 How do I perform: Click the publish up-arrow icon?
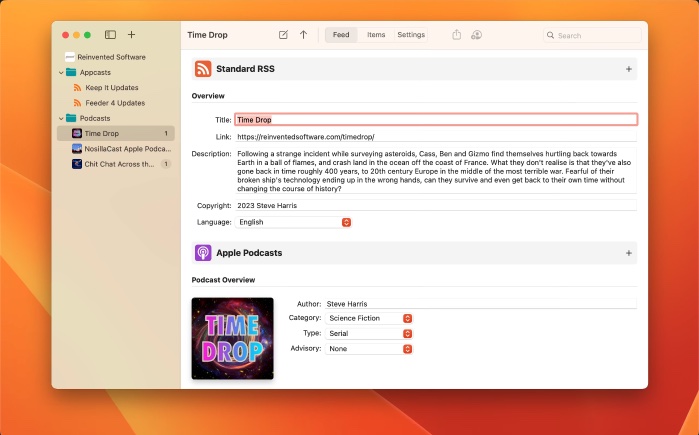[x=303, y=35]
